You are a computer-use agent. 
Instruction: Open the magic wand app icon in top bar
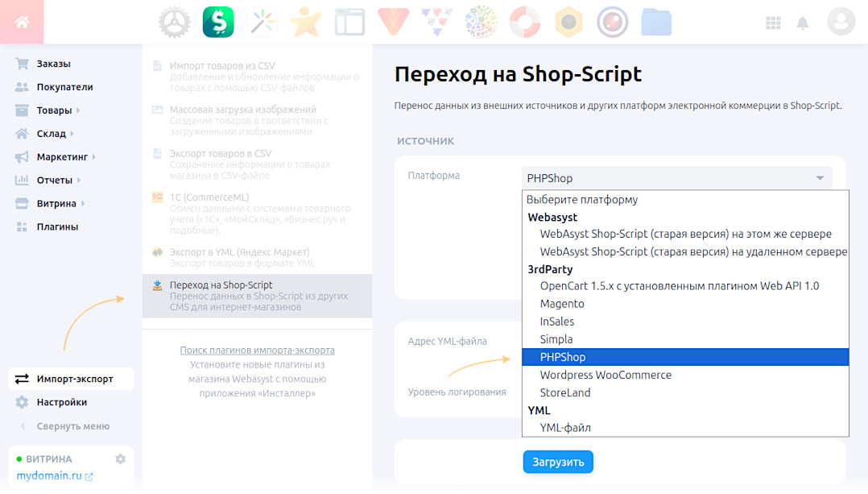coord(261,22)
